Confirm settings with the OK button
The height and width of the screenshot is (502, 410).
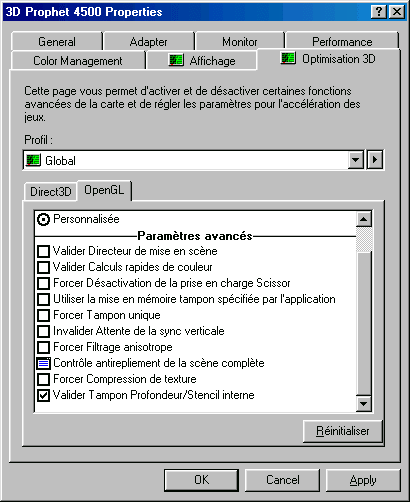click(201, 480)
